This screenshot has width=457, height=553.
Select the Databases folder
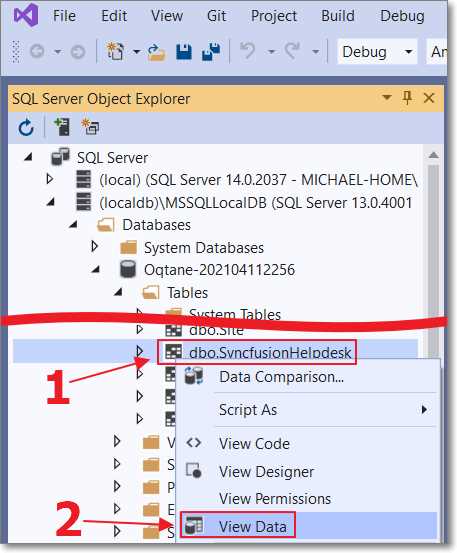(156, 225)
